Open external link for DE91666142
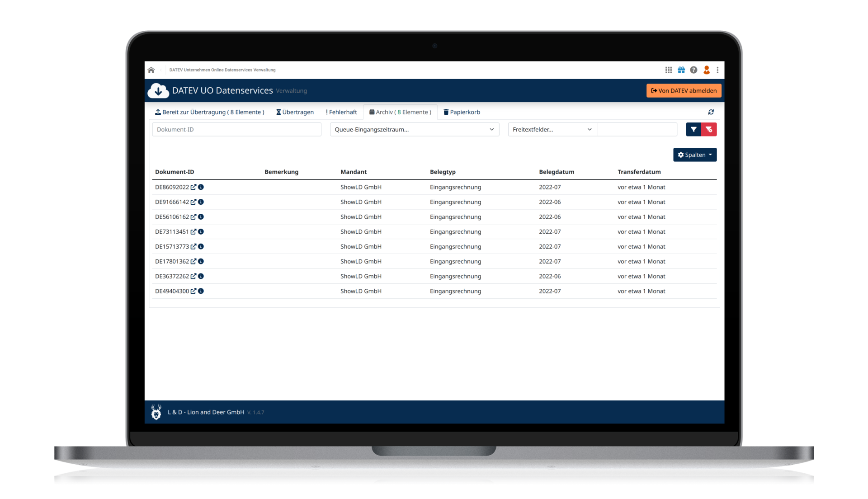This screenshot has height=499, width=868. (193, 202)
